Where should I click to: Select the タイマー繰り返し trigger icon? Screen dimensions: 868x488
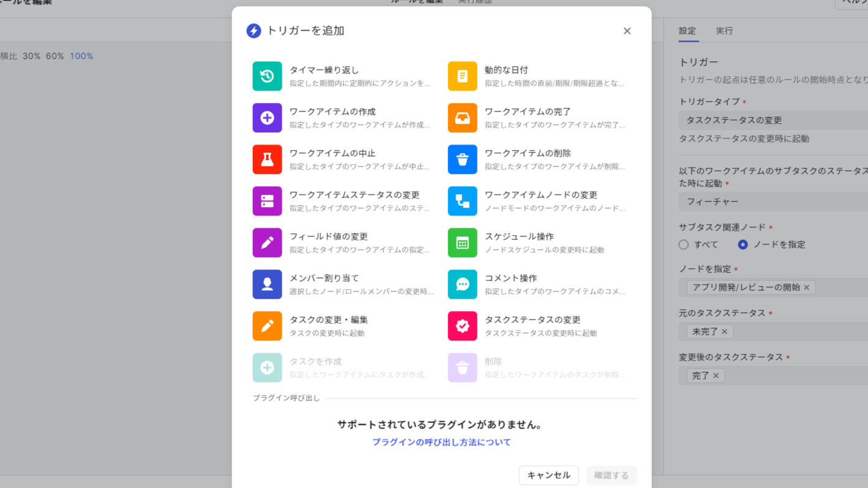click(x=267, y=76)
